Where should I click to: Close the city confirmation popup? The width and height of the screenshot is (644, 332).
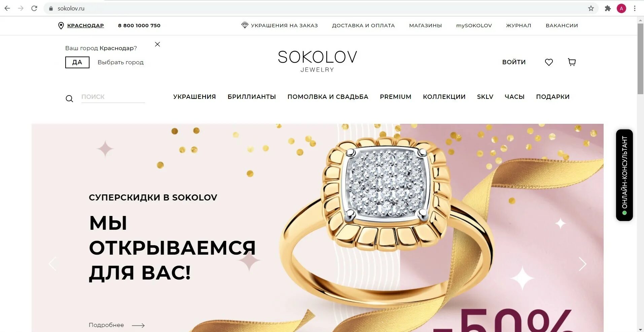pyautogui.click(x=157, y=44)
